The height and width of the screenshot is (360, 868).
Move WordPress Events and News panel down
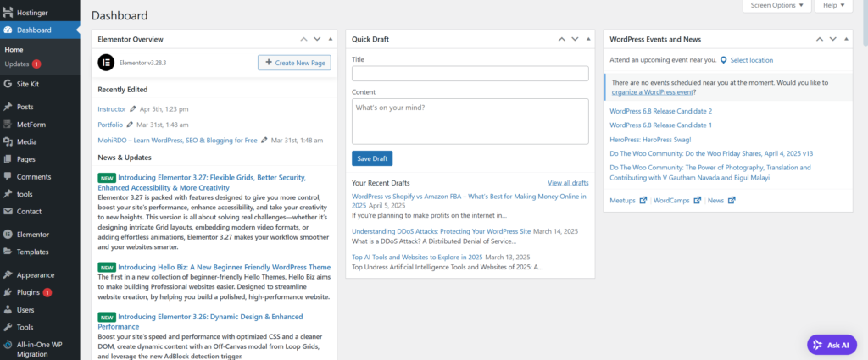(833, 39)
